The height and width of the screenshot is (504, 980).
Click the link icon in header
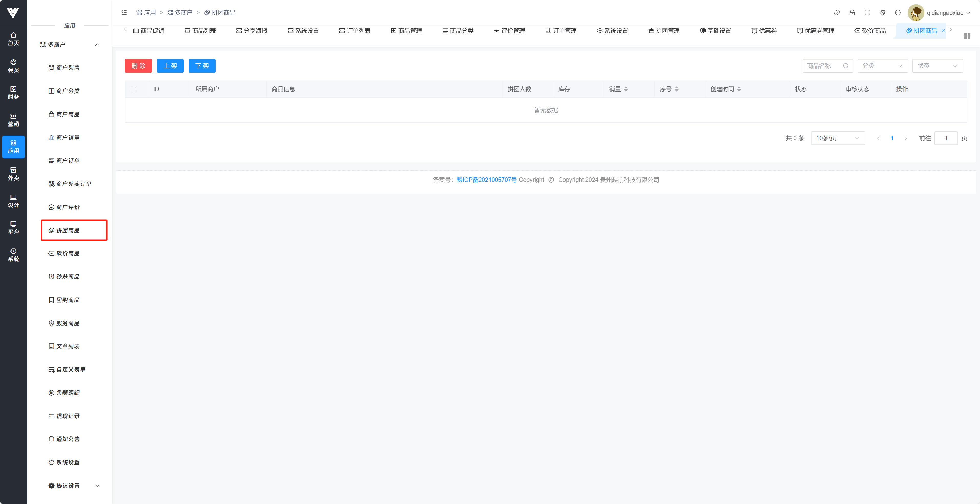tap(837, 13)
